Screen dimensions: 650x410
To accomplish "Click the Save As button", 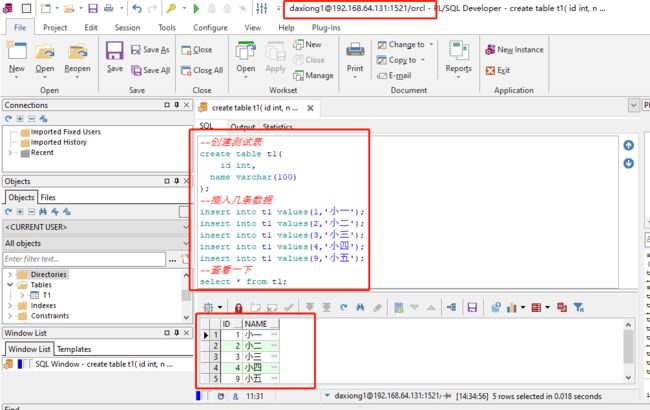I will pyautogui.click(x=150, y=50).
